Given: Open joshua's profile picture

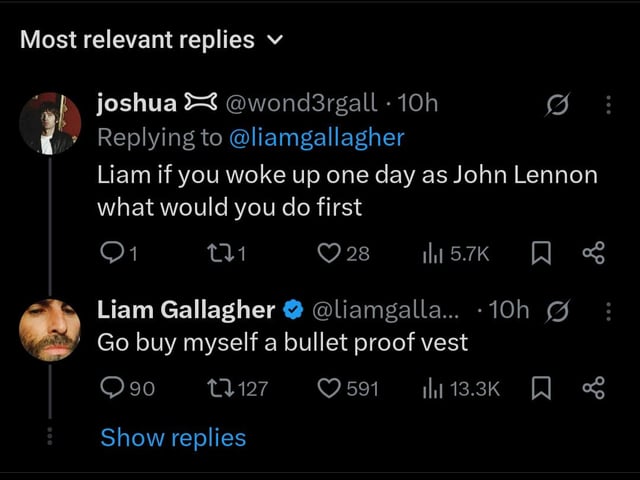Looking at the screenshot, I should [x=50, y=123].
